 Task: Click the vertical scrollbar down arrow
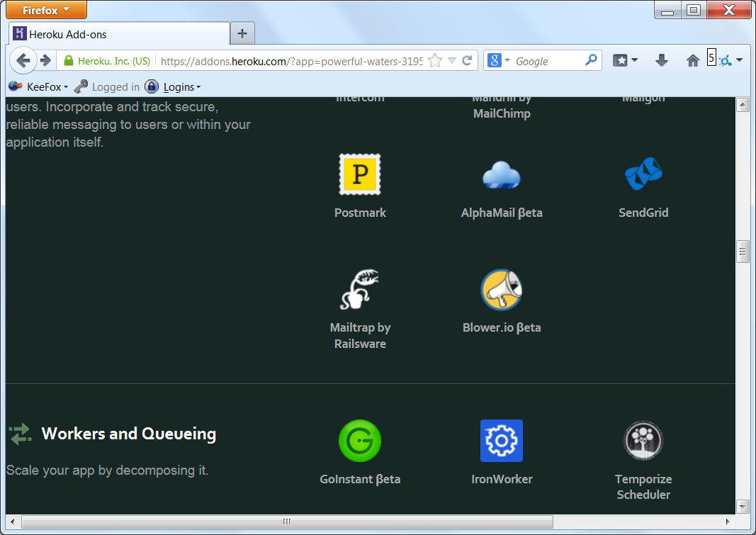click(x=743, y=507)
